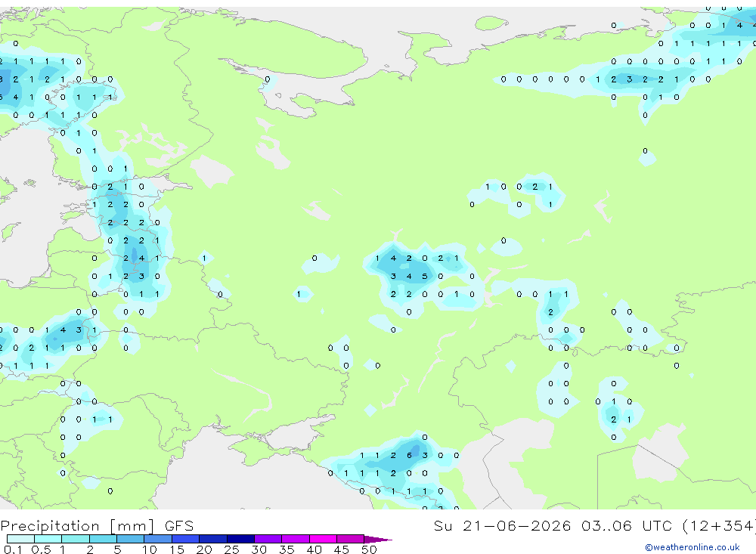Click the '3' in the northeast '1 2 3 2 2 1' row
Screen dimensions: 756x554
point(629,79)
